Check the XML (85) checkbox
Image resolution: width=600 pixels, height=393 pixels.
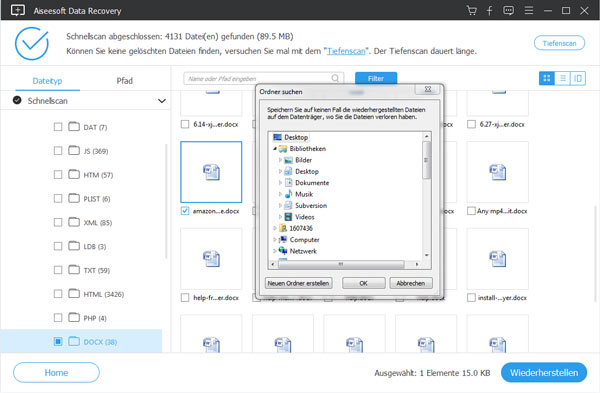coord(58,222)
